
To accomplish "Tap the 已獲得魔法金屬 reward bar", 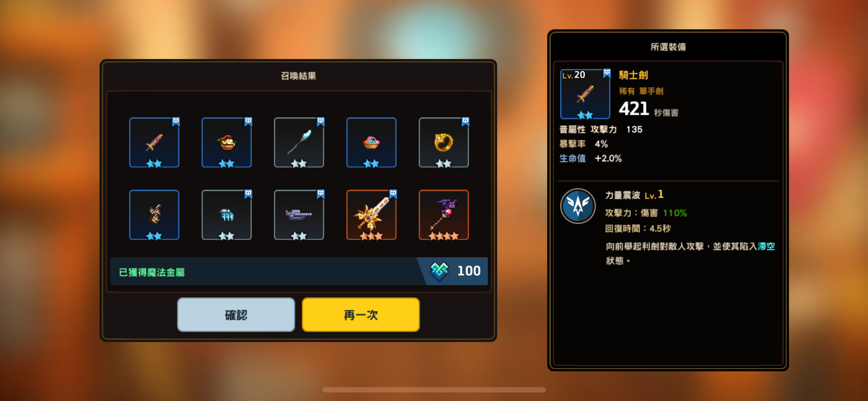I will 299,271.
